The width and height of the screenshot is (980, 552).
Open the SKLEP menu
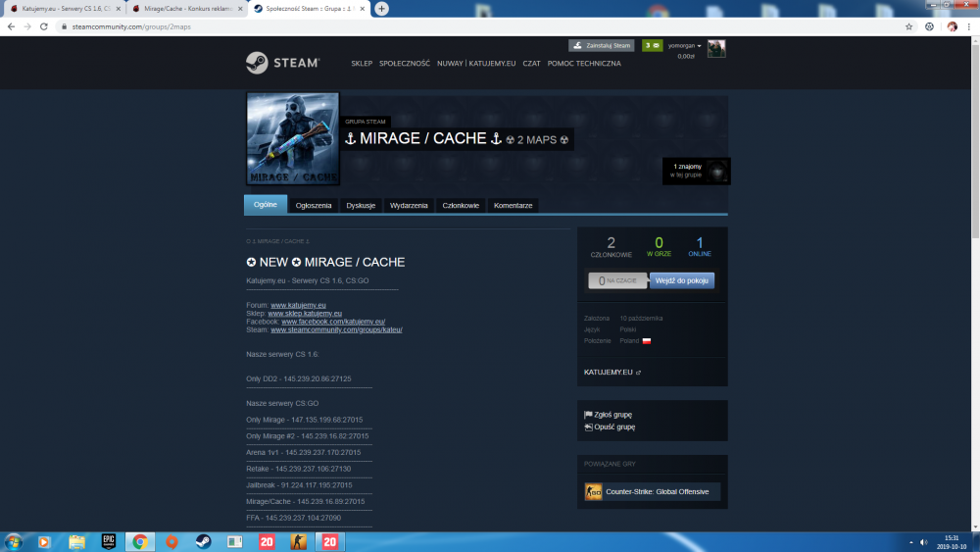362,63
